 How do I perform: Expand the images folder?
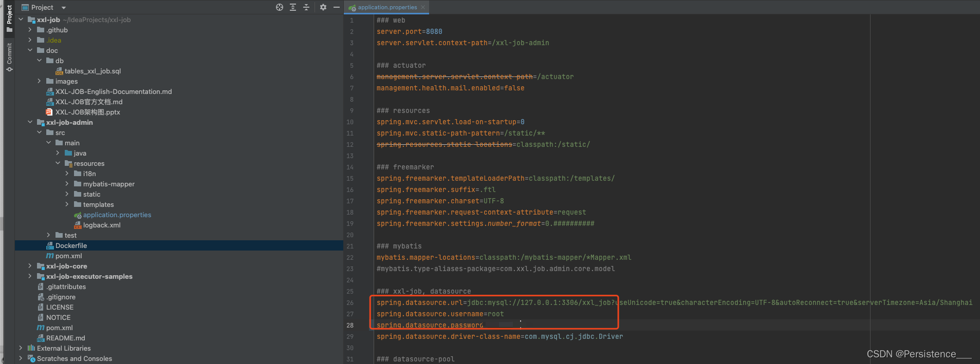(40, 81)
